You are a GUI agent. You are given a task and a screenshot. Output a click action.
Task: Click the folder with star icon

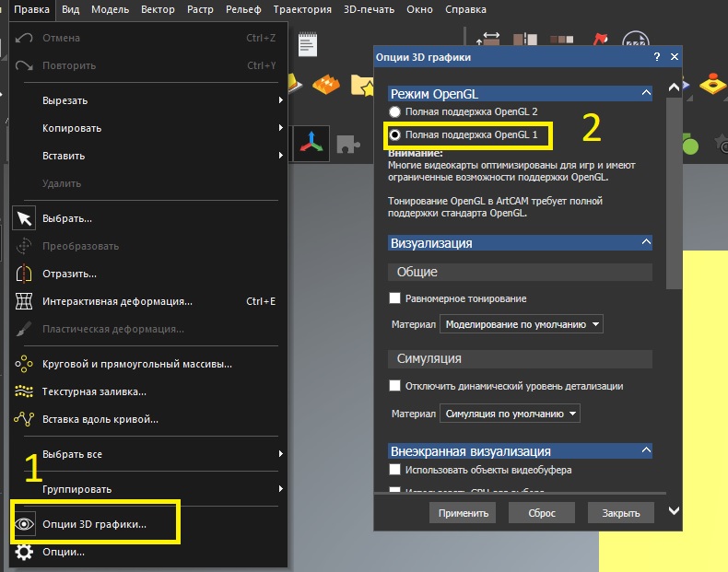362,85
